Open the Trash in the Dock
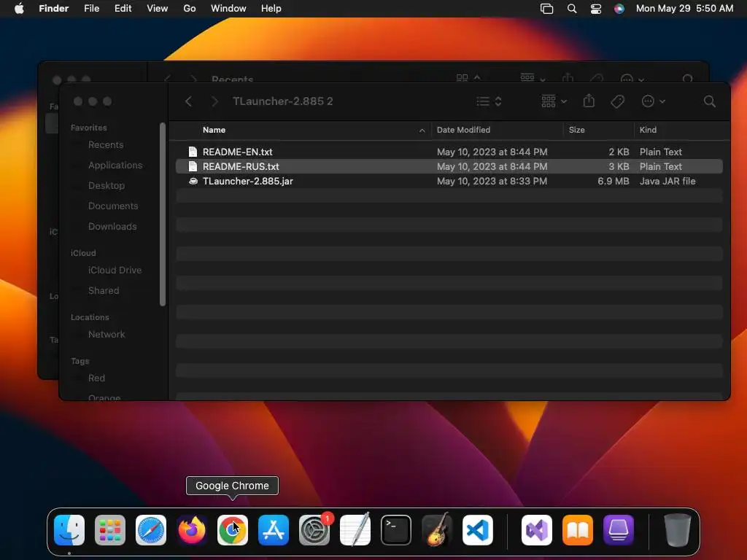Screen dimensions: 747x560 [677, 530]
